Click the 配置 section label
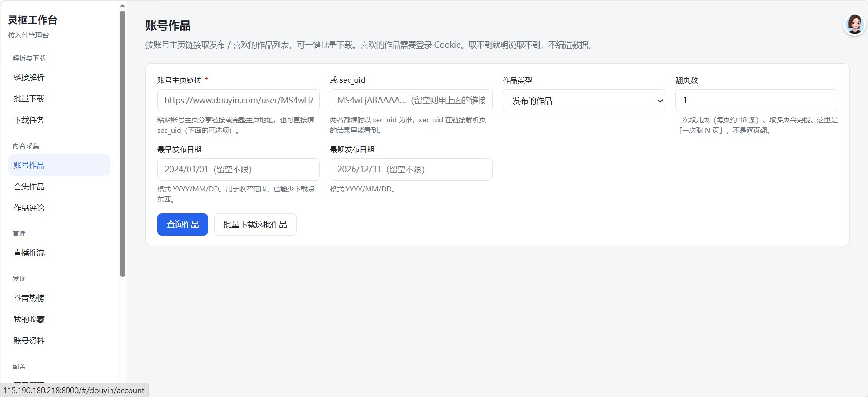 coord(19,367)
